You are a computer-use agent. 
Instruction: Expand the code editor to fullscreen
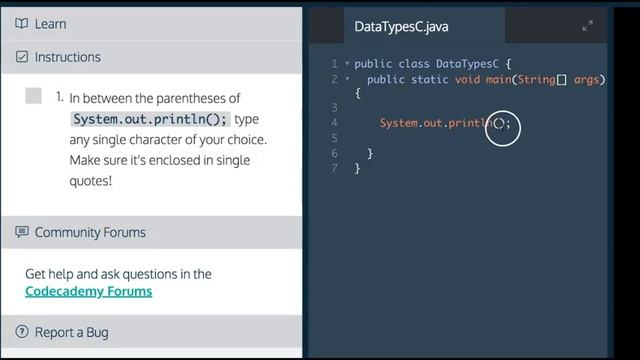[x=587, y=26]
